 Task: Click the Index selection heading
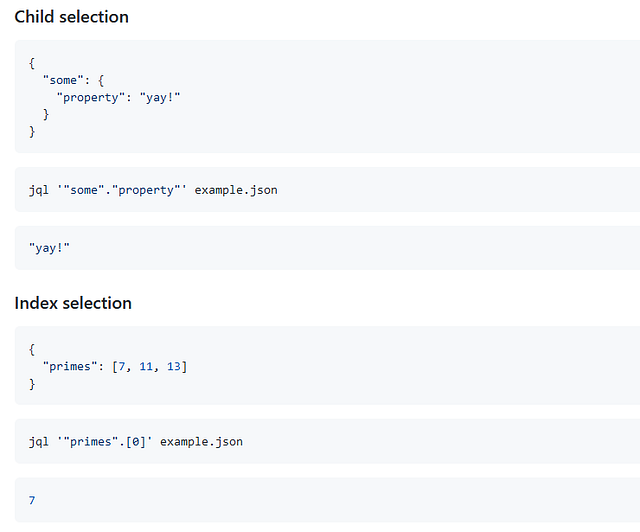73,303
